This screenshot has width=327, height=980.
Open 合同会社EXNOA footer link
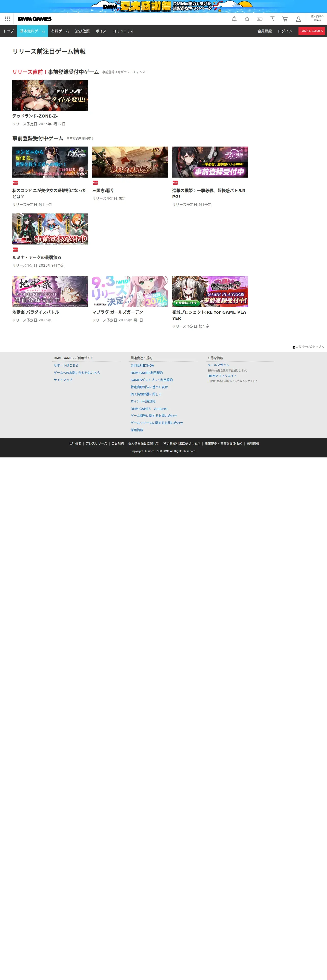[x=142, y=366]
